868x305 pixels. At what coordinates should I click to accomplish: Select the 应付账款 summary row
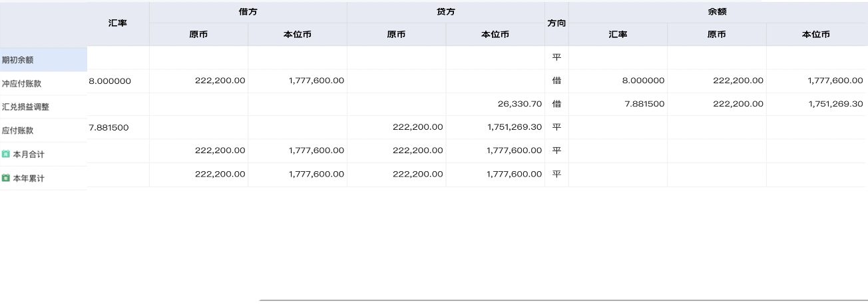pyautogui.click(x=18, y=131)
